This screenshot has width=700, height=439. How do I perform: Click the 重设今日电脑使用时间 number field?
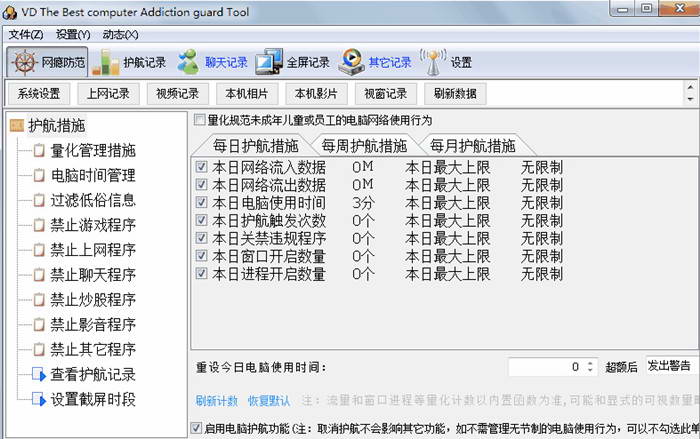(x=546, y=367)
